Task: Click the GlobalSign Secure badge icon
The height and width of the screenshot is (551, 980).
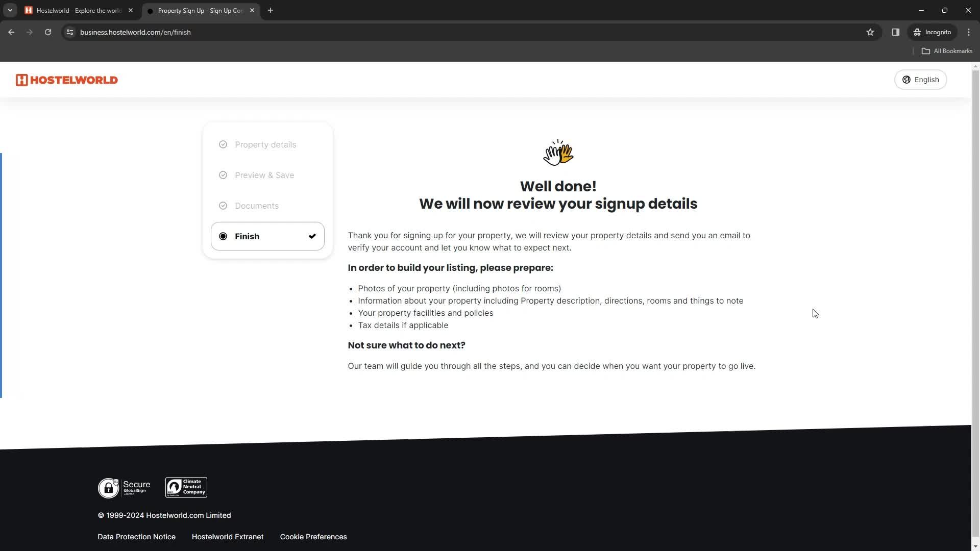Action: 124,487
